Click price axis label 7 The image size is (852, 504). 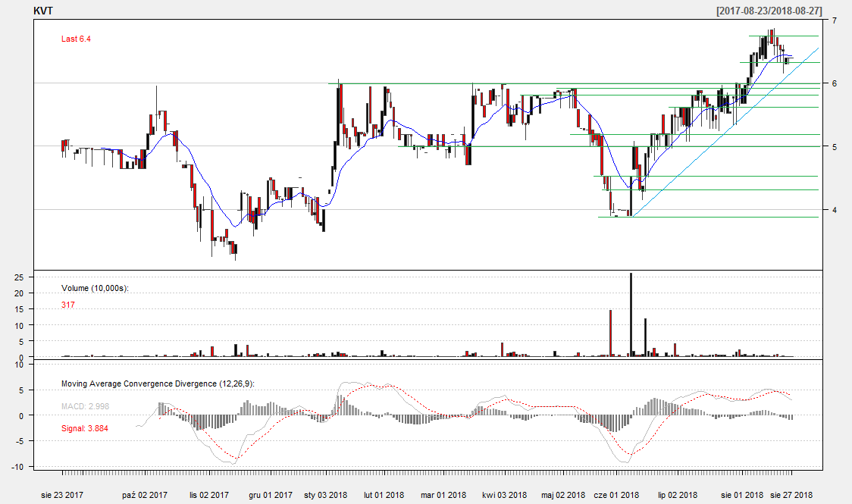834,20
